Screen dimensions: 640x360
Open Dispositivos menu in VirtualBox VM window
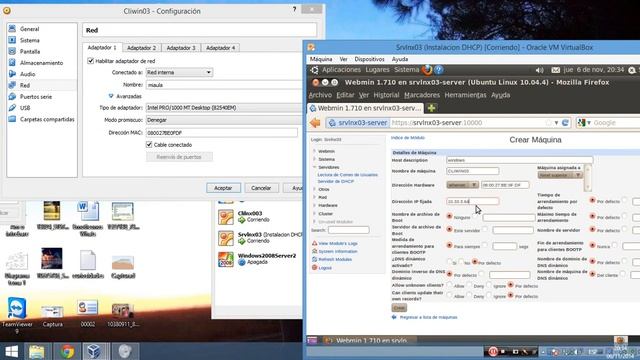tap(369, 59)
